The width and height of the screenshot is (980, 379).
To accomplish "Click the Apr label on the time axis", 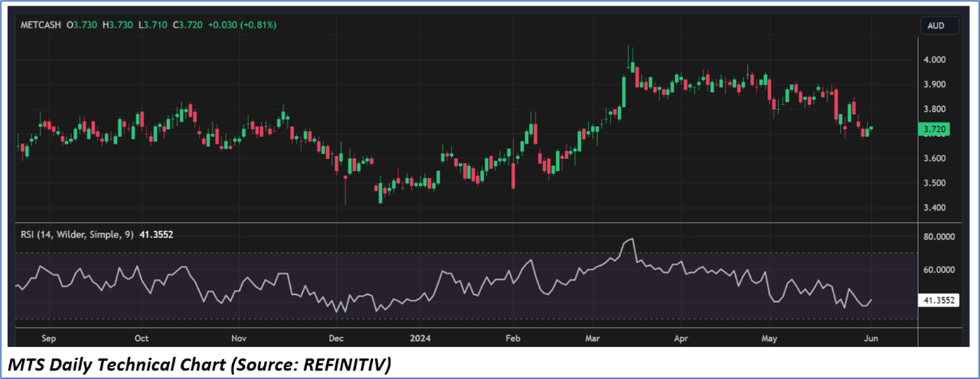I will [681, 338].
